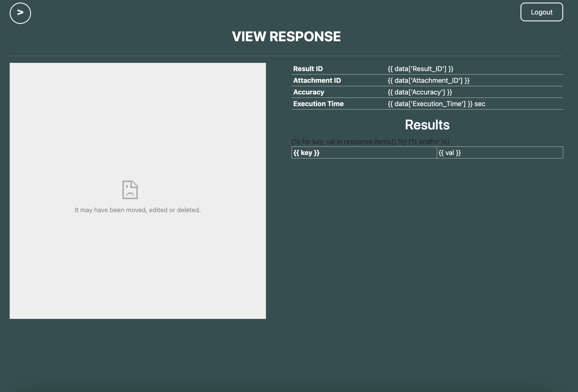Click the gray missing attachment preview panel
578x392 pixels.
pyautogui.click(x=138, y=114)
